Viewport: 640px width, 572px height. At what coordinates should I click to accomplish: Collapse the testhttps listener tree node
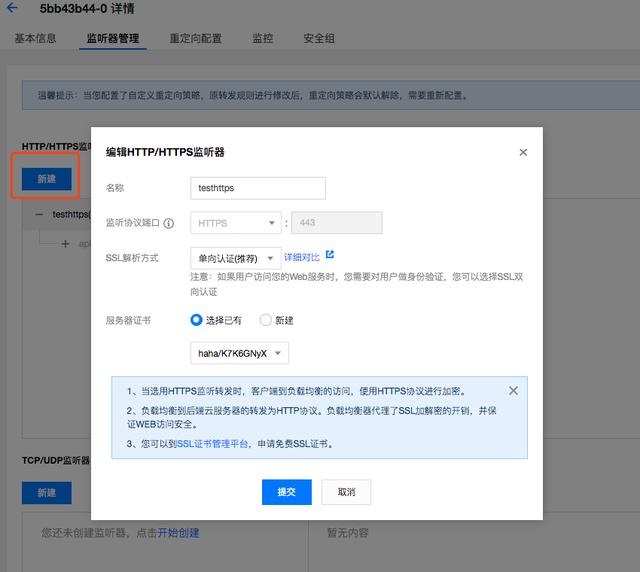(39, 214)
